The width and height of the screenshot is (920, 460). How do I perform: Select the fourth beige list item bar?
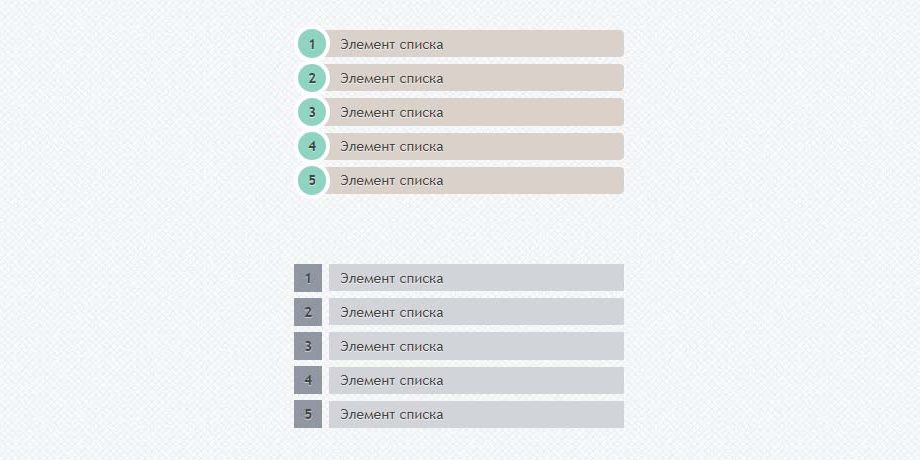coord(476,146)
